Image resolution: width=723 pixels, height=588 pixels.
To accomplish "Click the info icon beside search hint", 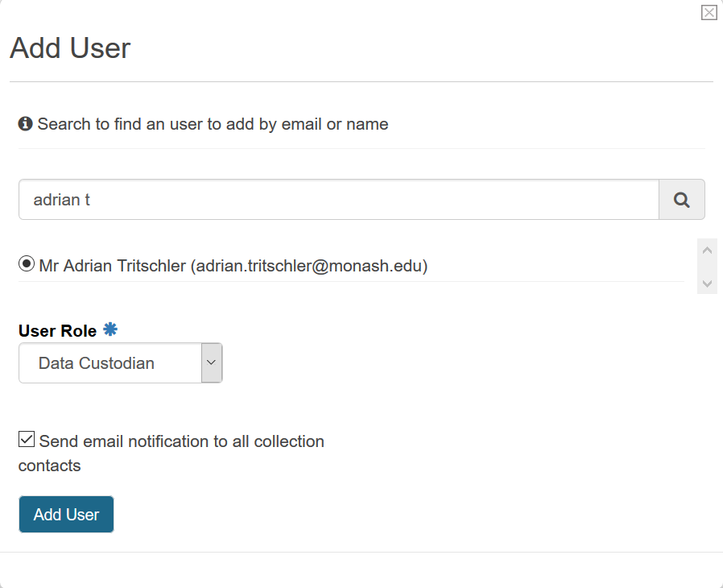I will pyautogui.click(x=26, y=124).
